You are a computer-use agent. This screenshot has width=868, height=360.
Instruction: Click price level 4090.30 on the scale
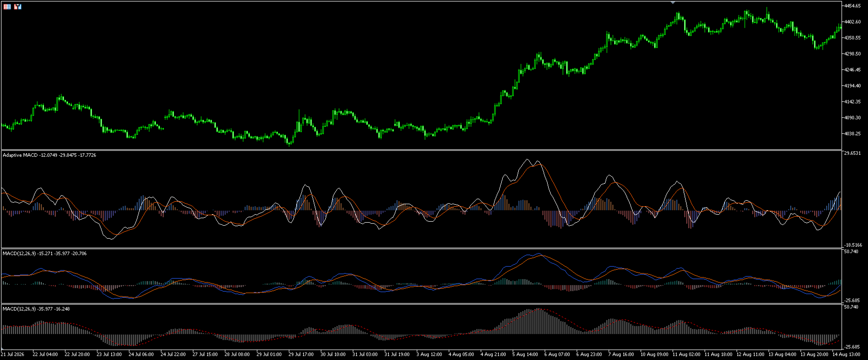pos(853,118)
